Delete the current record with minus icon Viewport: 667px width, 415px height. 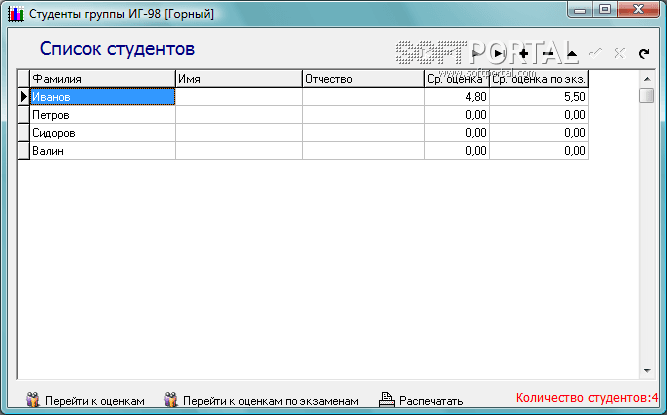coord(548,54)
